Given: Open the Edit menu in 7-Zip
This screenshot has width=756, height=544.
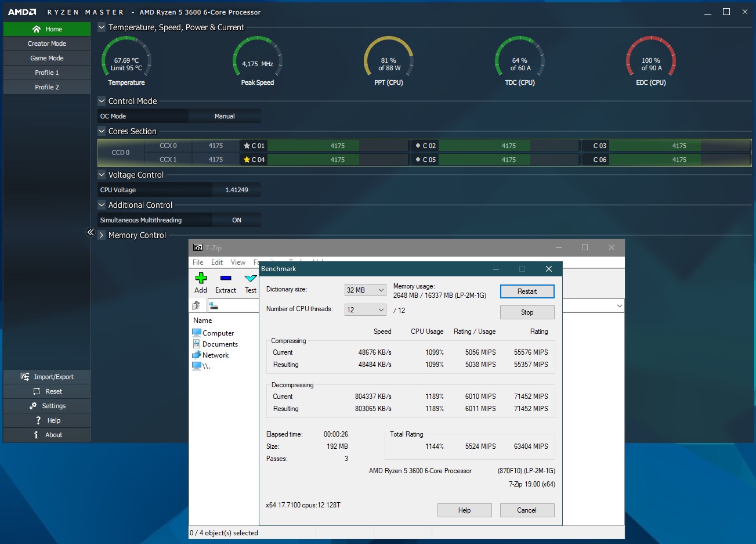Looking at the screenshot, I should coord(217,262).
